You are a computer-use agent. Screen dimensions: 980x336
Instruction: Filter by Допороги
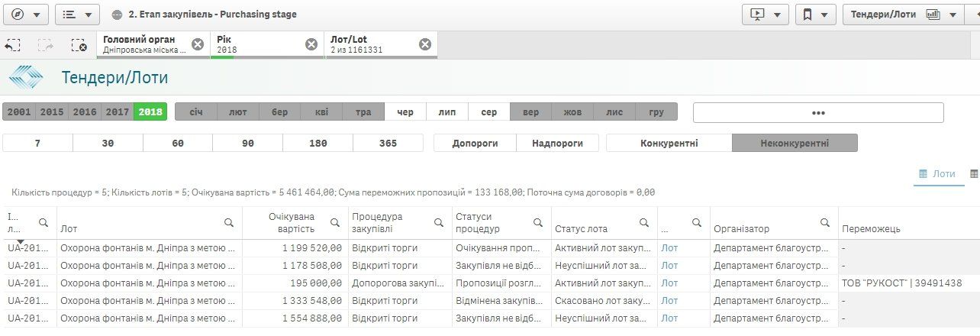pos(475,143)
